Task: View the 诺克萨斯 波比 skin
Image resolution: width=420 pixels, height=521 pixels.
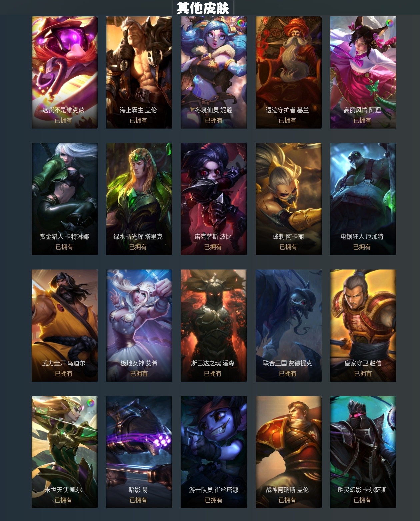Action: 214,199
